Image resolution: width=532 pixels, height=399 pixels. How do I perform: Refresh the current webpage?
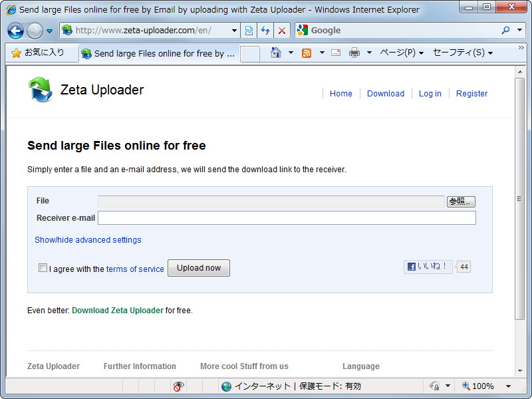[x=265, y=30]
